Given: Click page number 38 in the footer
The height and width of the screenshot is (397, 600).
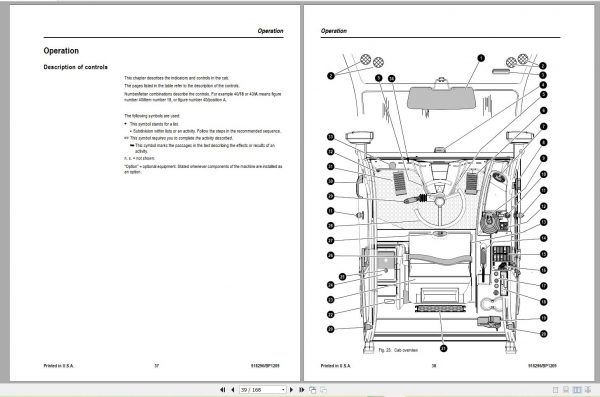Looking at the screenshot, I should (434, 366).
